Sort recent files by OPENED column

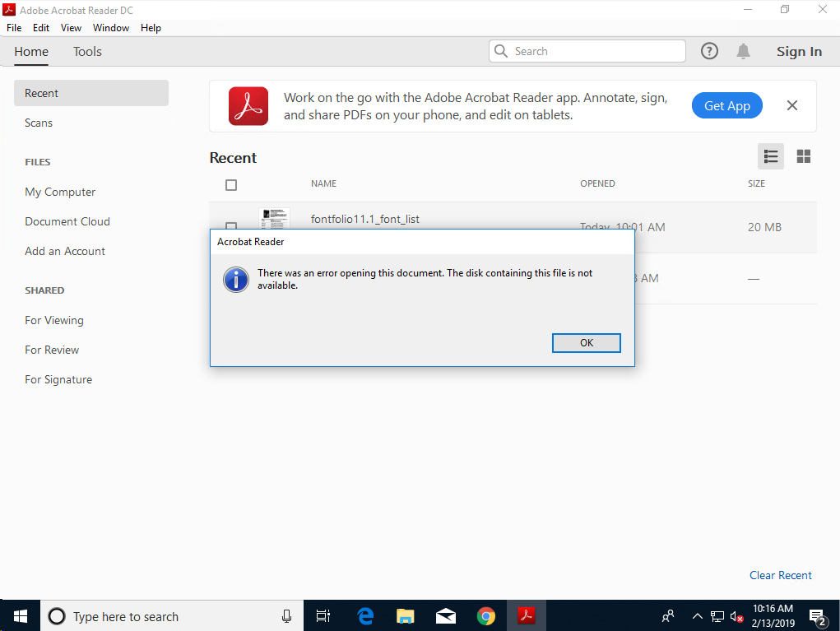(x=597, y=183)
